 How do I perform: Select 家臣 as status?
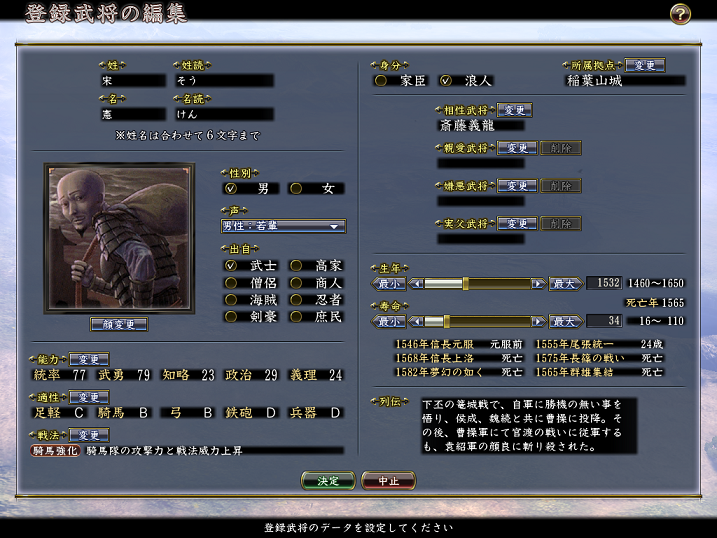click(x=380, y=80)
